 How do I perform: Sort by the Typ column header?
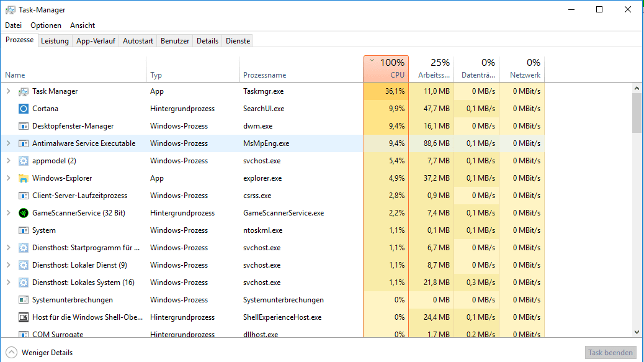[192, 69]
